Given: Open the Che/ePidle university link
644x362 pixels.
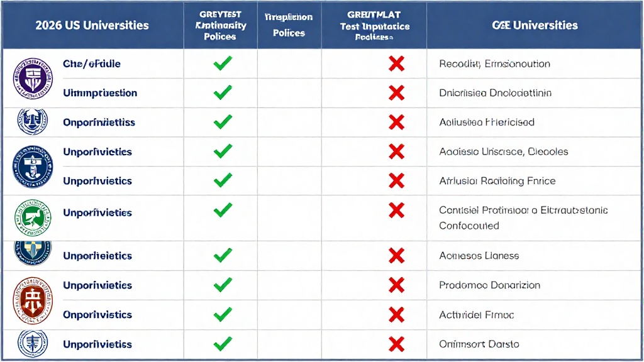Looking at the screenshot, I should pos(92,64).
